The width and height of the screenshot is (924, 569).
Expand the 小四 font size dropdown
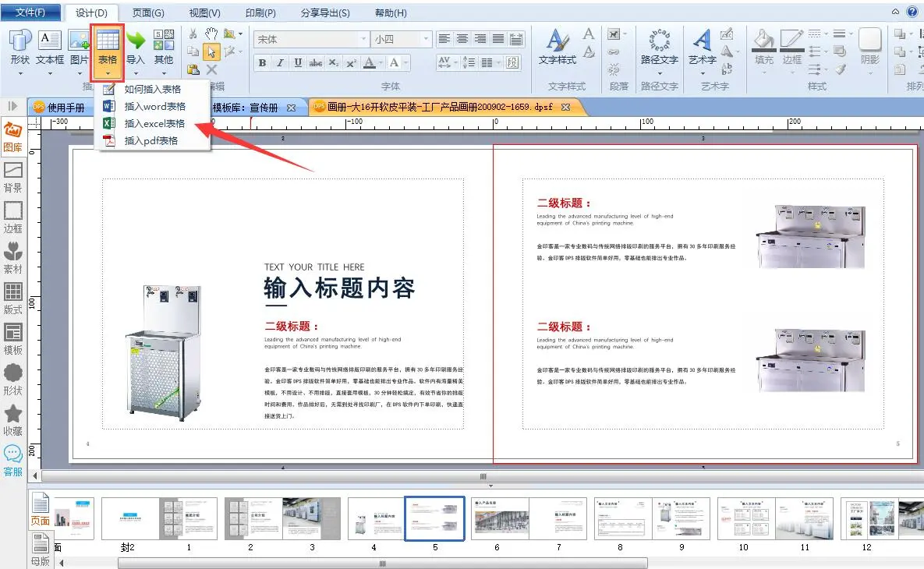click(x=425, y=39)
